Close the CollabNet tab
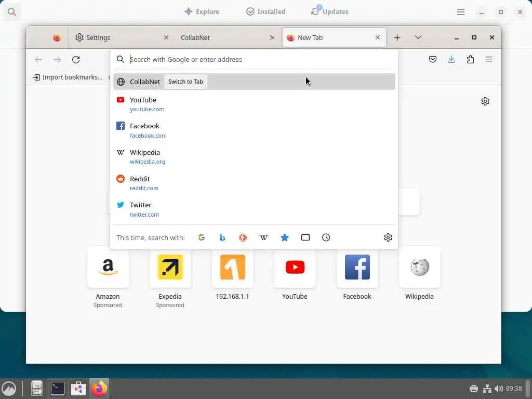The height and width of the screenshot is (399, 532). click(x=272, y=37)
